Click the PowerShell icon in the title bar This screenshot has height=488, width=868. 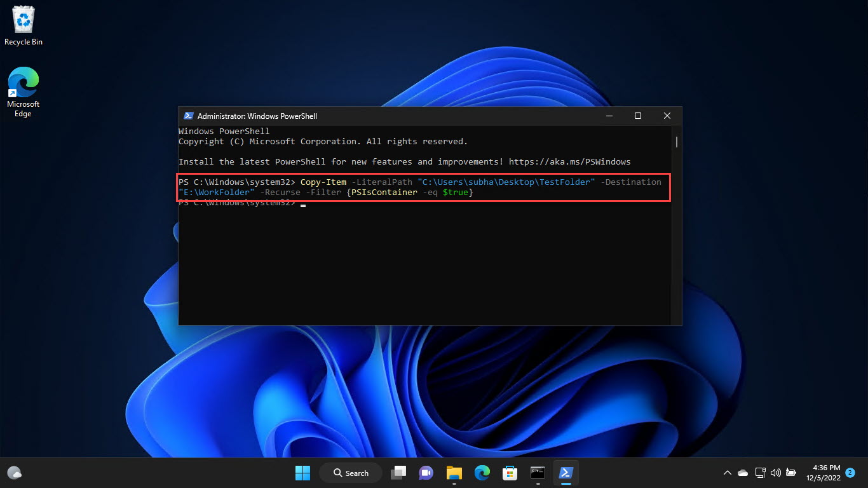pyautogui.click(x=189, y=116)
